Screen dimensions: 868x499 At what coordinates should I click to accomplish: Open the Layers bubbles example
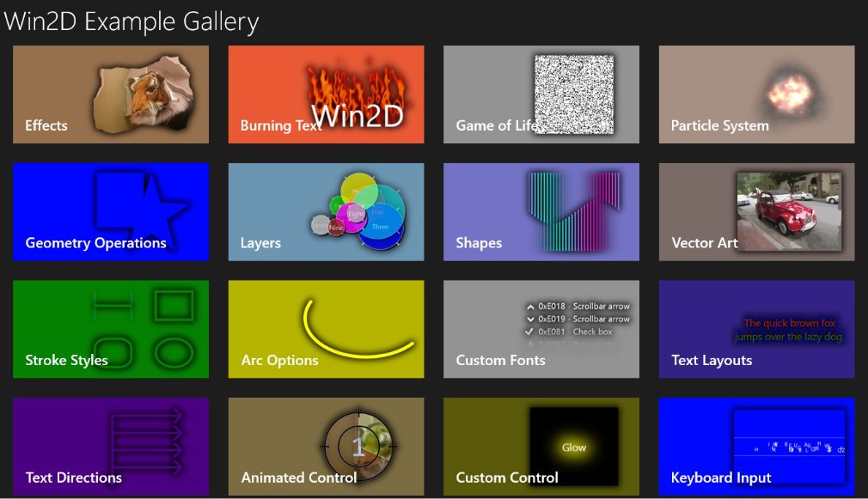pos(326,211)
